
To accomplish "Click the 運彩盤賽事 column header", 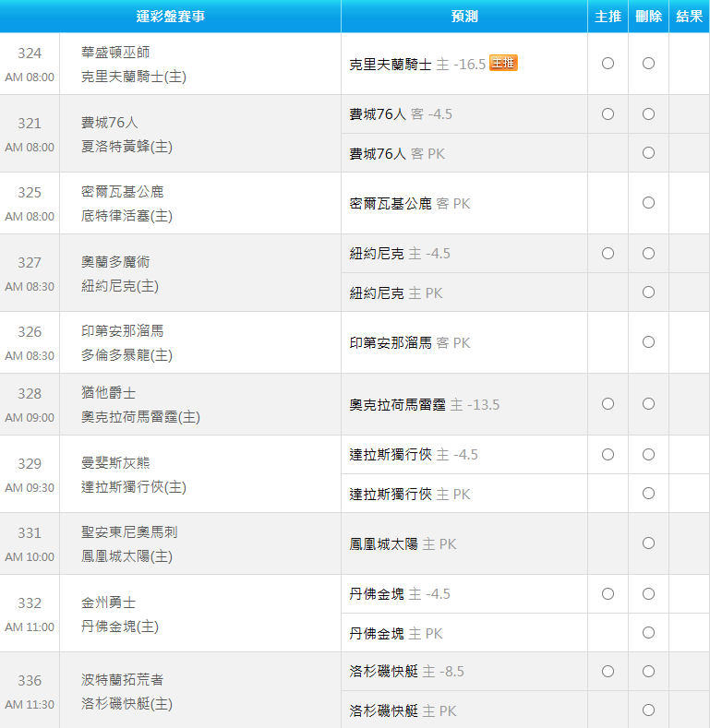I will (x=171, y=17).
